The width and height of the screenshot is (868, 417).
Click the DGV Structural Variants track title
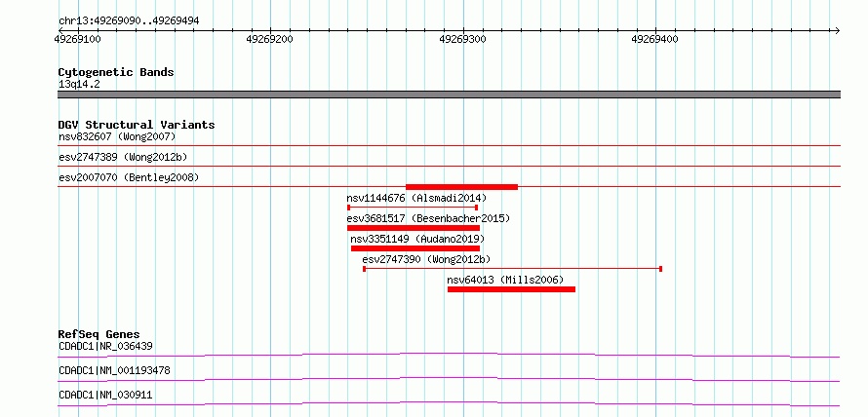click(137, 125)
